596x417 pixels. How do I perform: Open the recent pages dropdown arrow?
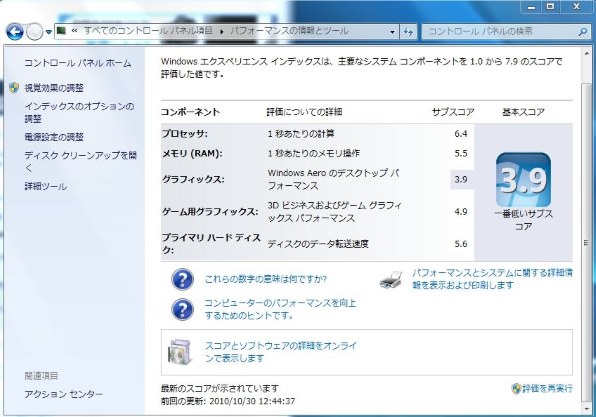[49, 32]
